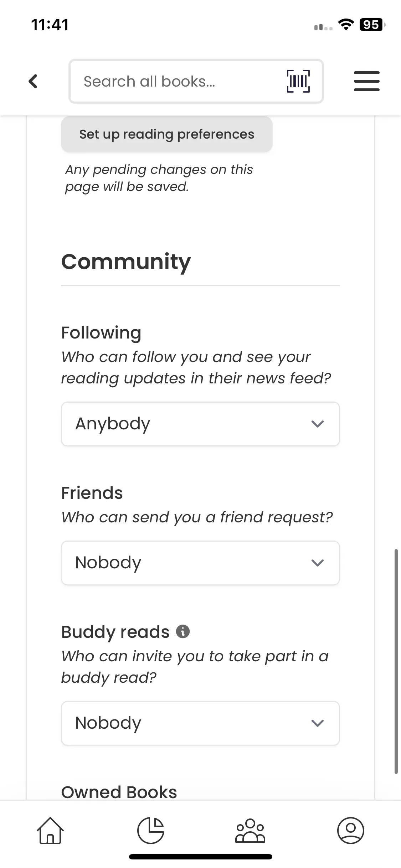
Task: Open the Community people icon
Action: coord(250,831)
